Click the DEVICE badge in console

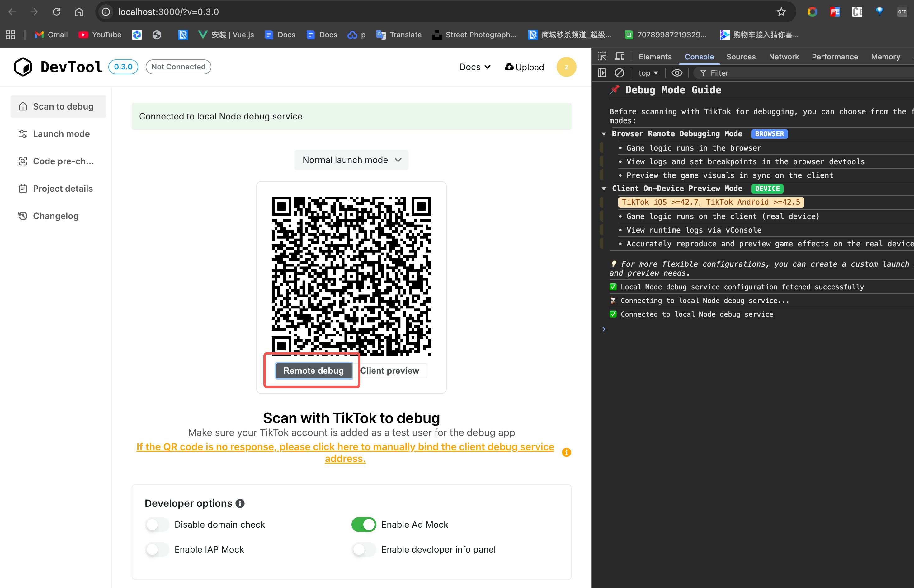click(767, 189)
